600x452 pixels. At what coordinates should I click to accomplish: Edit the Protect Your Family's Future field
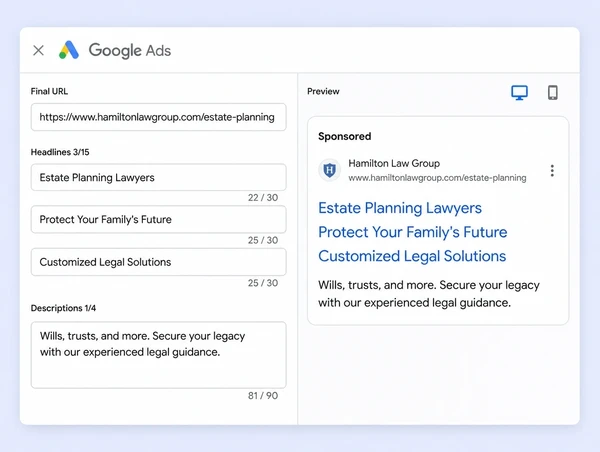[158, 219]
